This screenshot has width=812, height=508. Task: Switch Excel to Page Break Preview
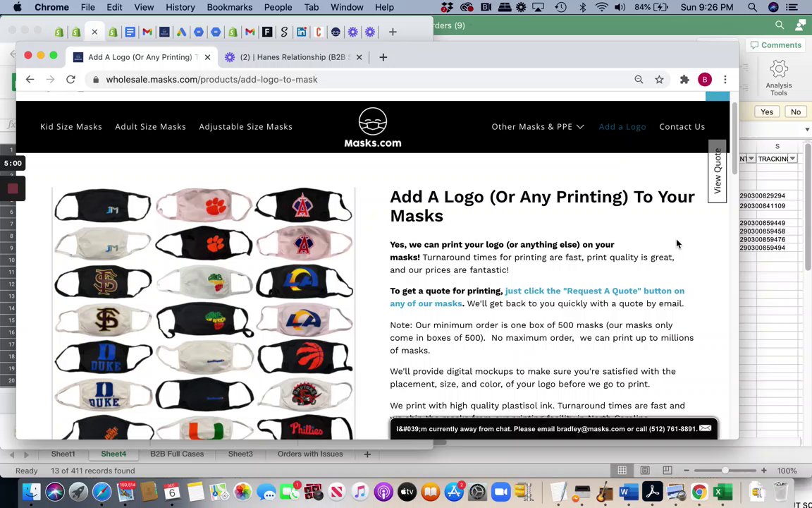click(667, 470)
